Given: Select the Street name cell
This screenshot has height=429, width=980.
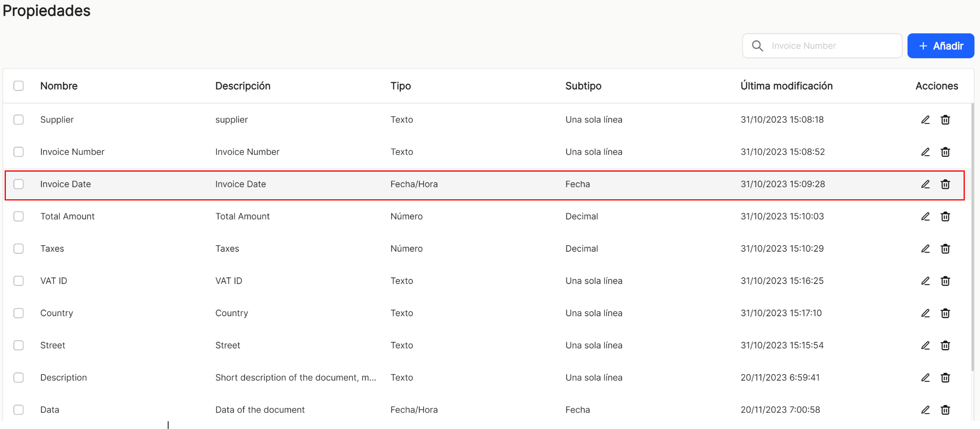Looking at the screenshot, I should point(53,346).
